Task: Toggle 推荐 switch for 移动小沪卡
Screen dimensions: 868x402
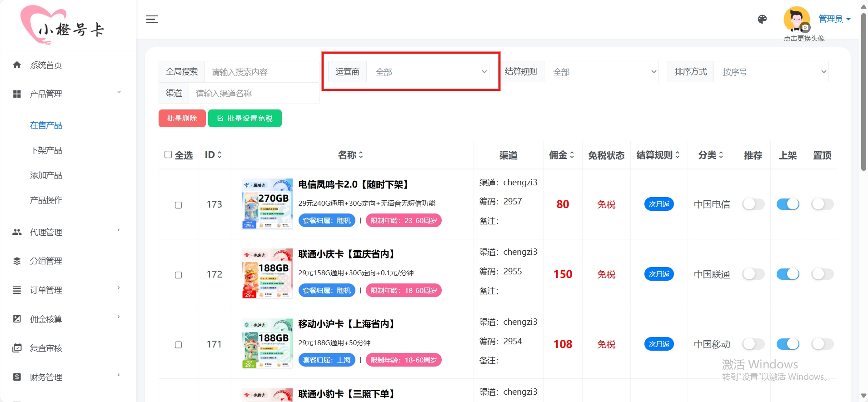Action: (753, 344)
